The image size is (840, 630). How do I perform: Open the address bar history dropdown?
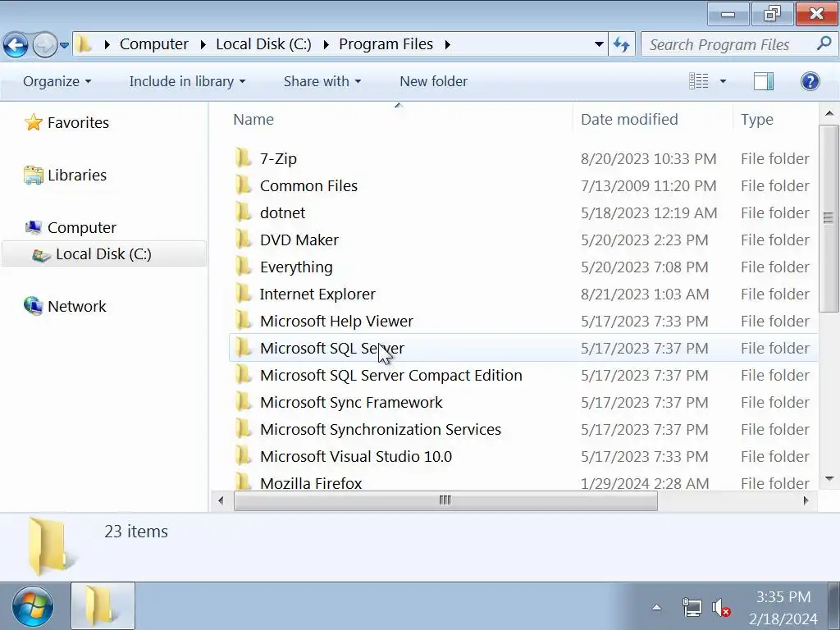tap(599, 44)
